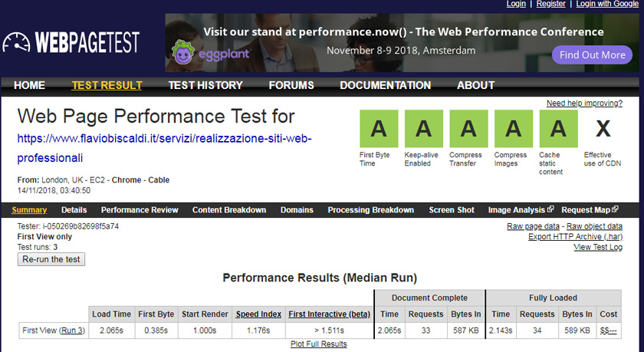
Task: Open the TEST RESULT menu item
Action: (107, 85)
